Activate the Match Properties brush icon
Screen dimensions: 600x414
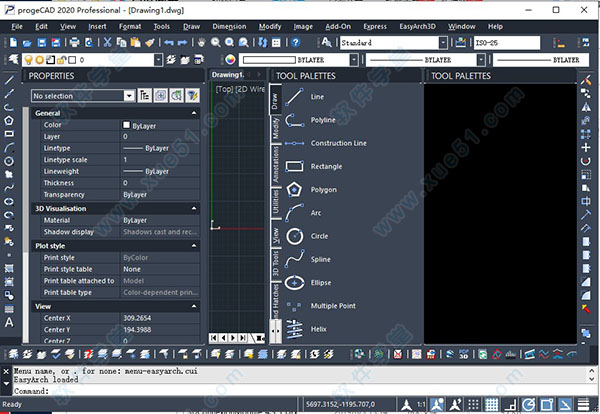(x=150, y=42)
